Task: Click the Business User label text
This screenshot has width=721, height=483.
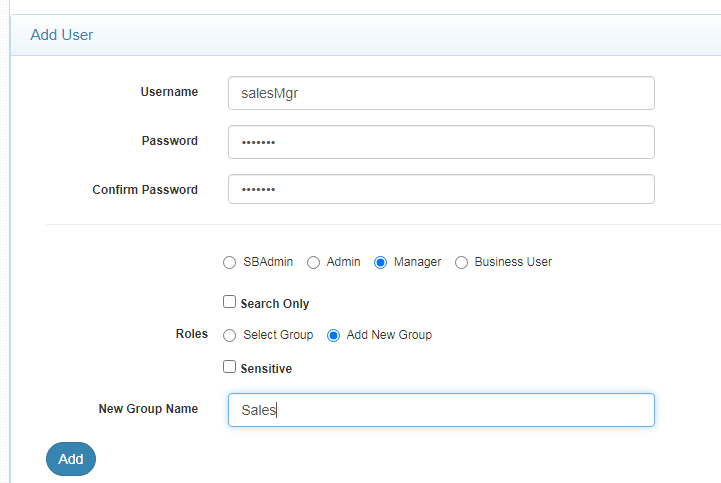Action: 513,262
